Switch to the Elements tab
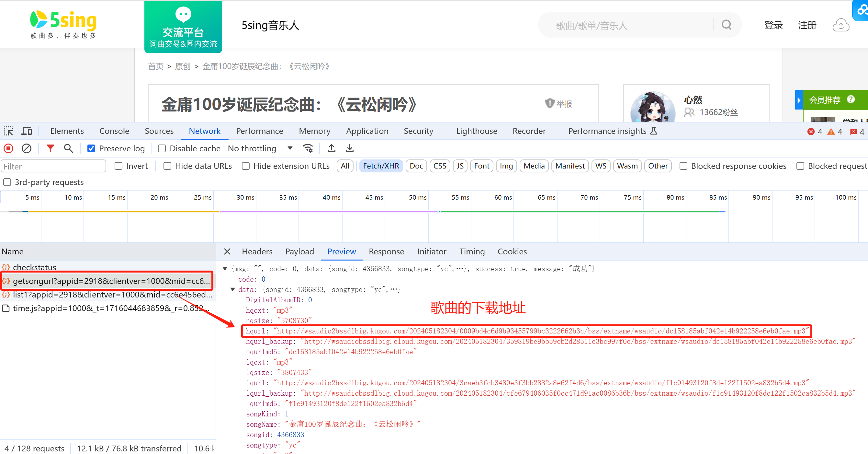This screenshot has height=454, width=868. click(67, 131)
